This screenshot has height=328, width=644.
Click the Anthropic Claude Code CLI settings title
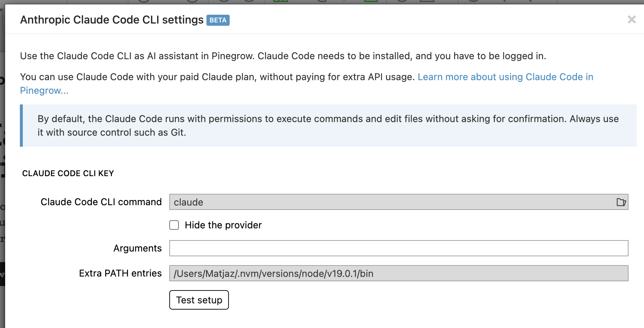coord(112,20)
